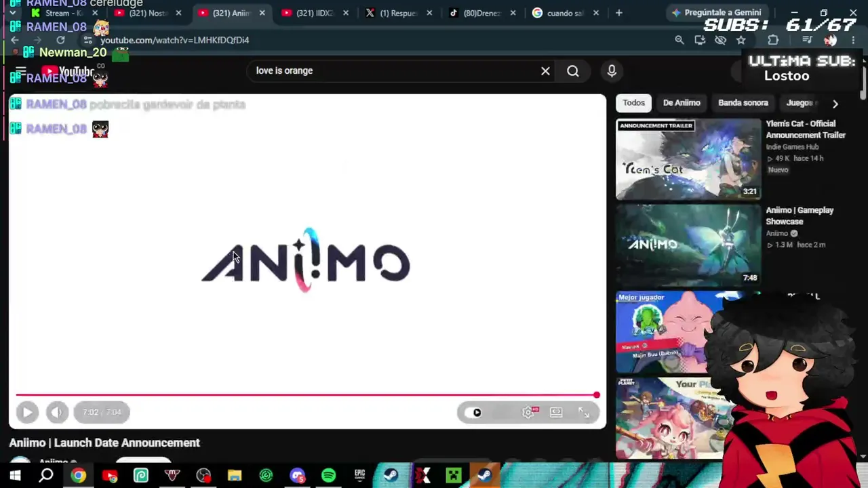
Task: Mute the video with the volume button
Action: pos(57,412)
